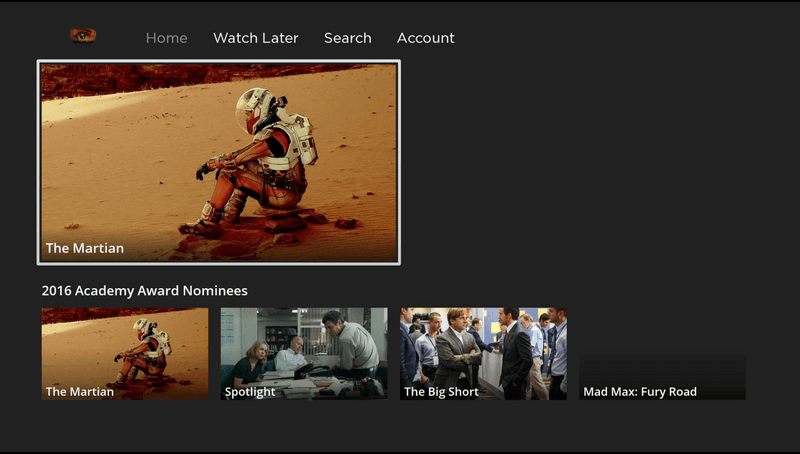Open the Watch Later tab

[255, 38]
